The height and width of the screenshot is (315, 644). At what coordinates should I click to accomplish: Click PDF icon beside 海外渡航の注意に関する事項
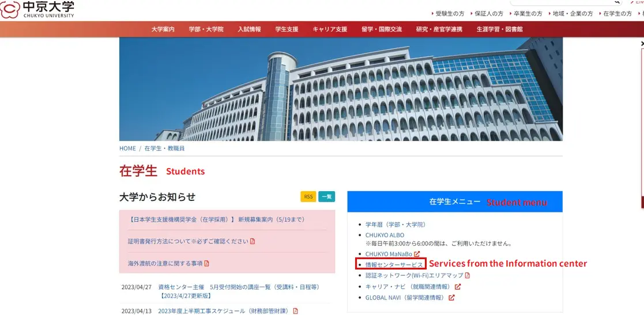[207, 263]
